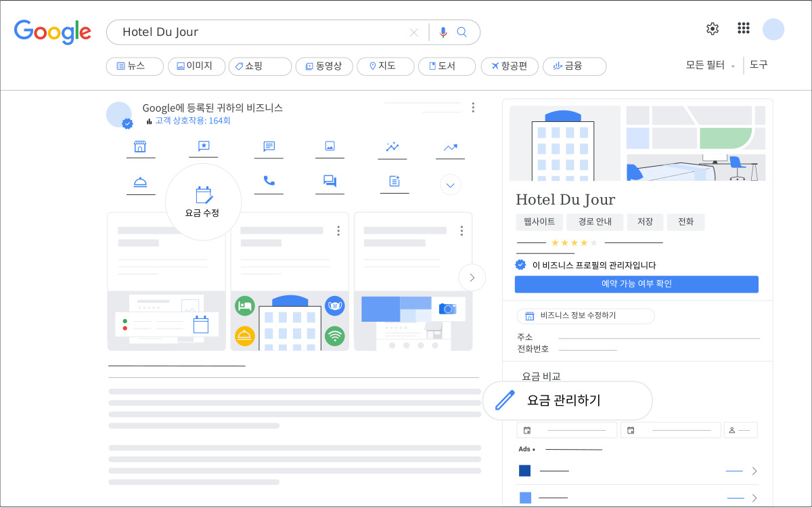The width and height of the screenshot is (812, 508).
Task: Open check-out date field
Action: pyautogui.click(x=671, y=430)
